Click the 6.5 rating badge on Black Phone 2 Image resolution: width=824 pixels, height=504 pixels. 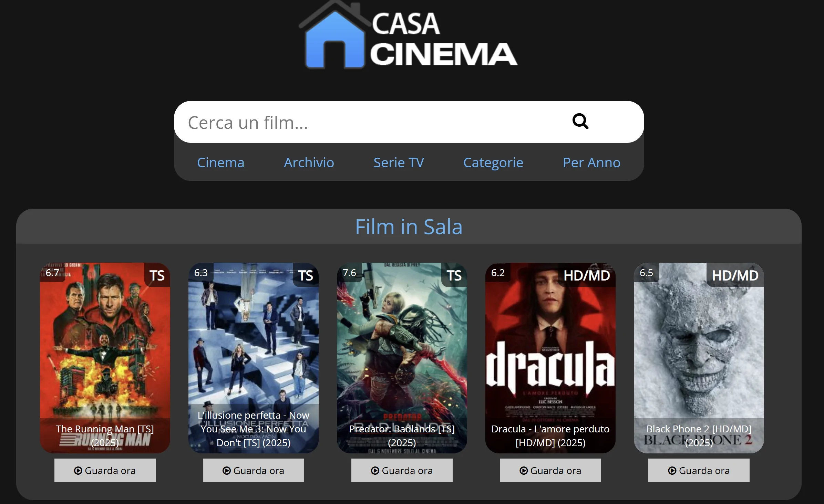click(x=646, y=273)
